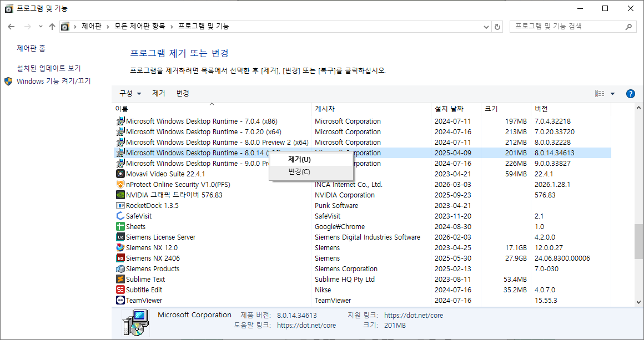The width and height of the screenshot is (644, 340).
Task: Click the forward navigation arrow
Action: [28, 27]
